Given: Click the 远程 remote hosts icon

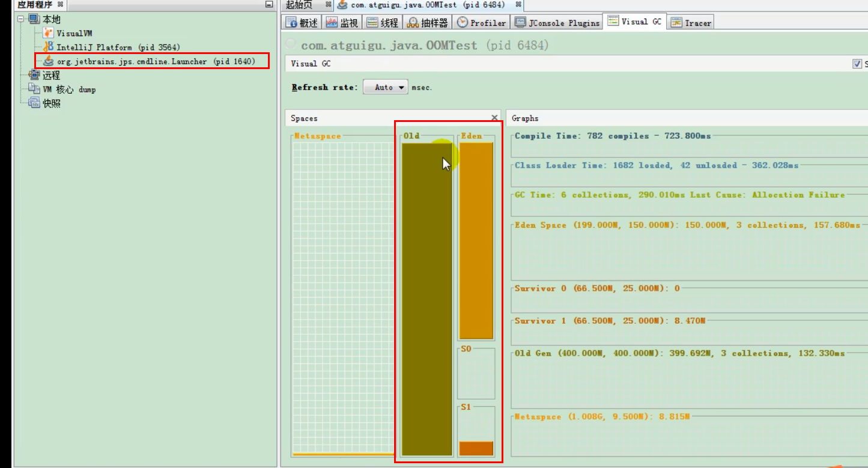Looking at the screenshot, I should [34, 75].
